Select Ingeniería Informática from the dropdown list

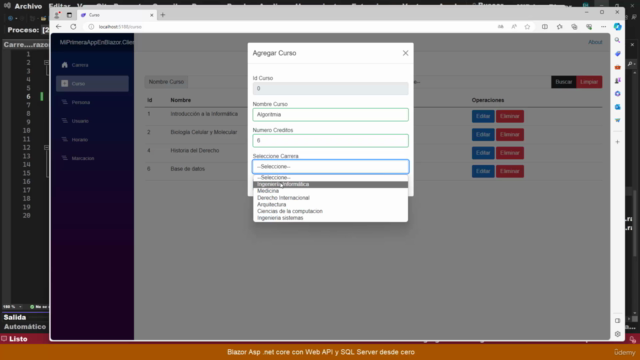(x=330, y=184)
